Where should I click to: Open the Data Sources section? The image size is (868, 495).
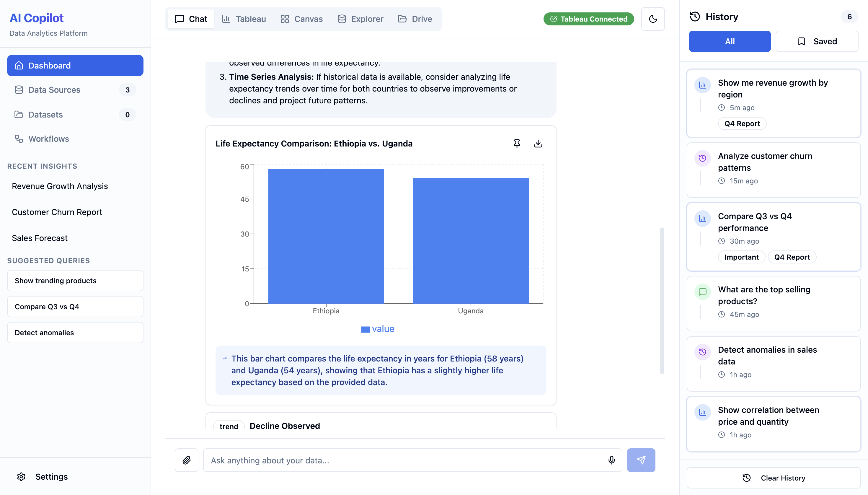(75, 90)
